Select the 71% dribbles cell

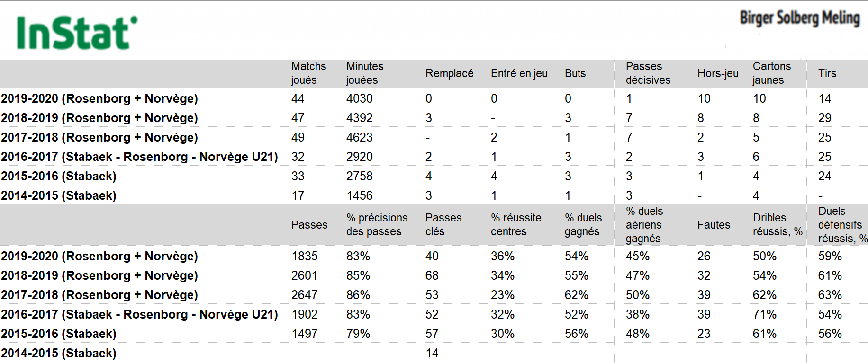click(765, 314)
